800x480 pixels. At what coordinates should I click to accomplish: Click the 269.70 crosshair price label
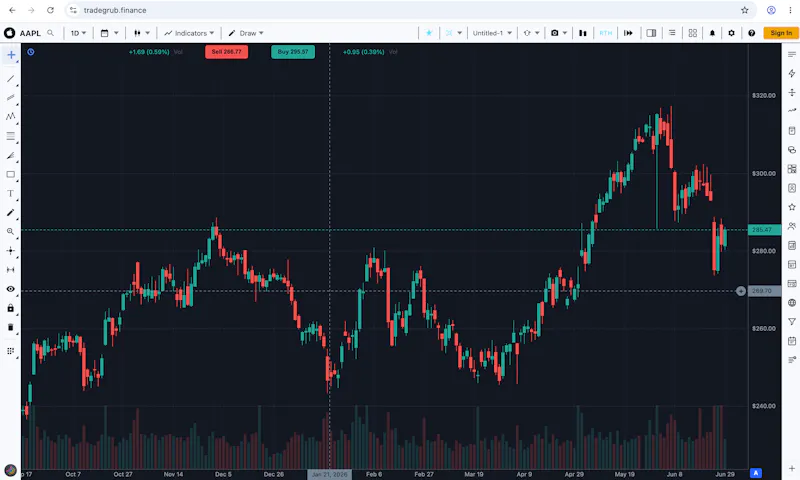coord(764,291)
